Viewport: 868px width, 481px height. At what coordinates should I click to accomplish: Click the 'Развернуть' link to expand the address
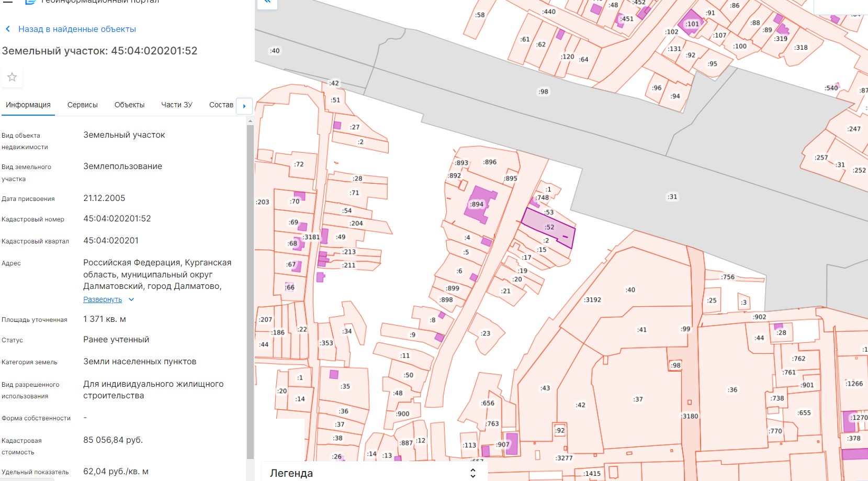(103, 299)
